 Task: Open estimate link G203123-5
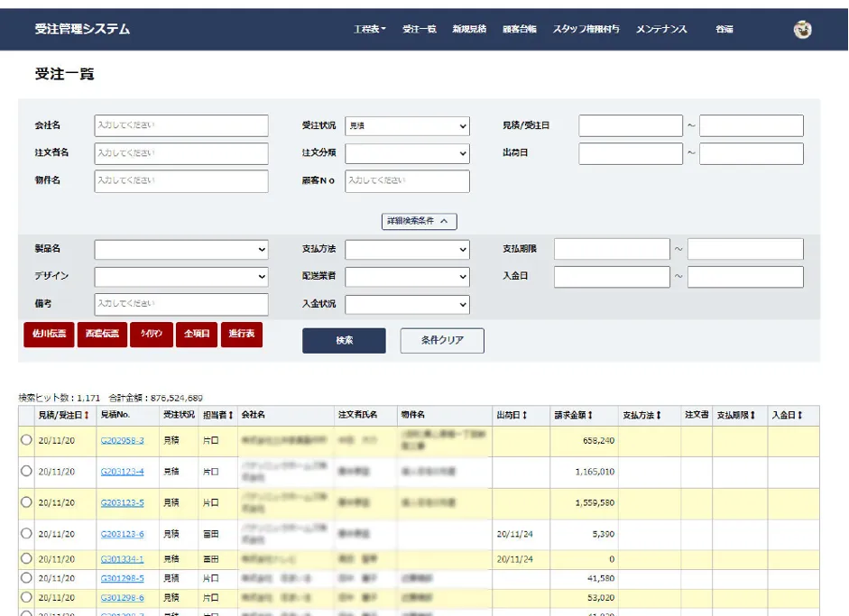coord(122,502)
